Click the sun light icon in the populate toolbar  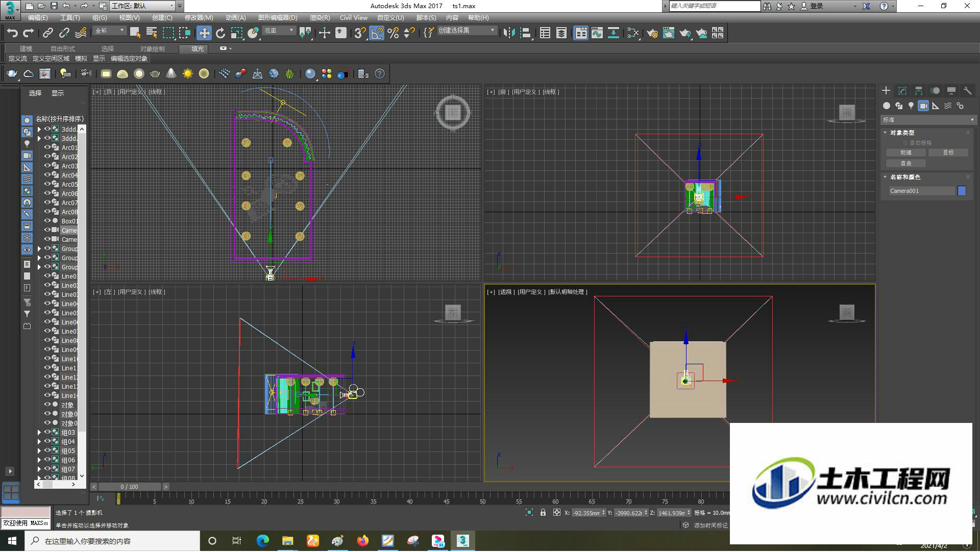pos(188,74)
